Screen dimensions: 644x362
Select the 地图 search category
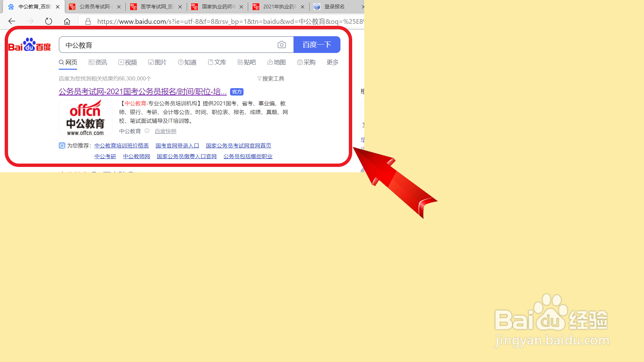pyautogui.click(x=276, y=62)
